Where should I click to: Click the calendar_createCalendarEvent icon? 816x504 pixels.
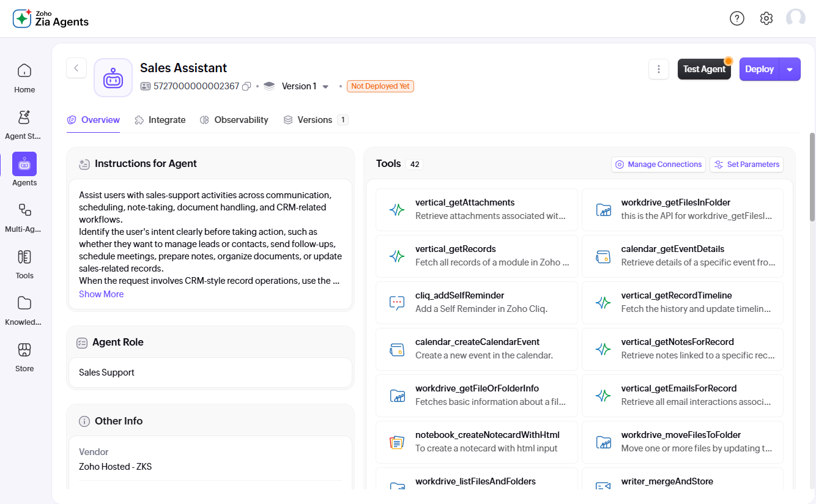pyautogui.click(x=397, y=349)
